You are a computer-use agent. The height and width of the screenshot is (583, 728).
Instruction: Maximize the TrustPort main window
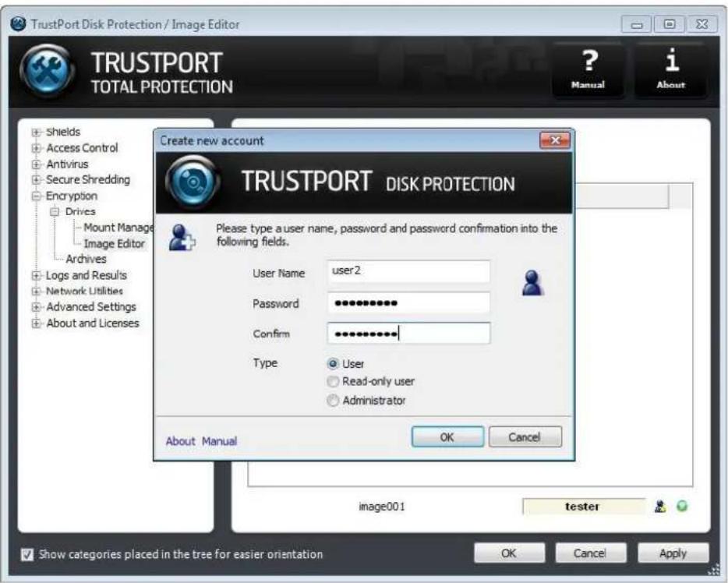[669, 24]
